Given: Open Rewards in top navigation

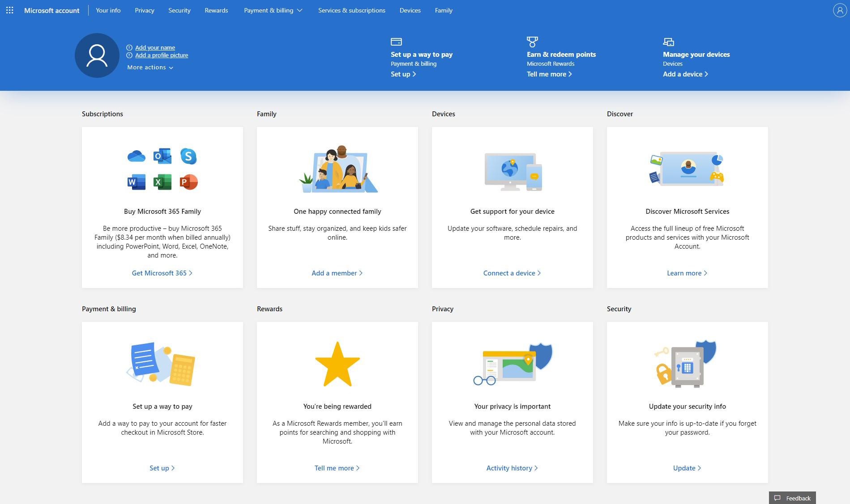Looking at the screenshot, I should [x=216, y=10].
